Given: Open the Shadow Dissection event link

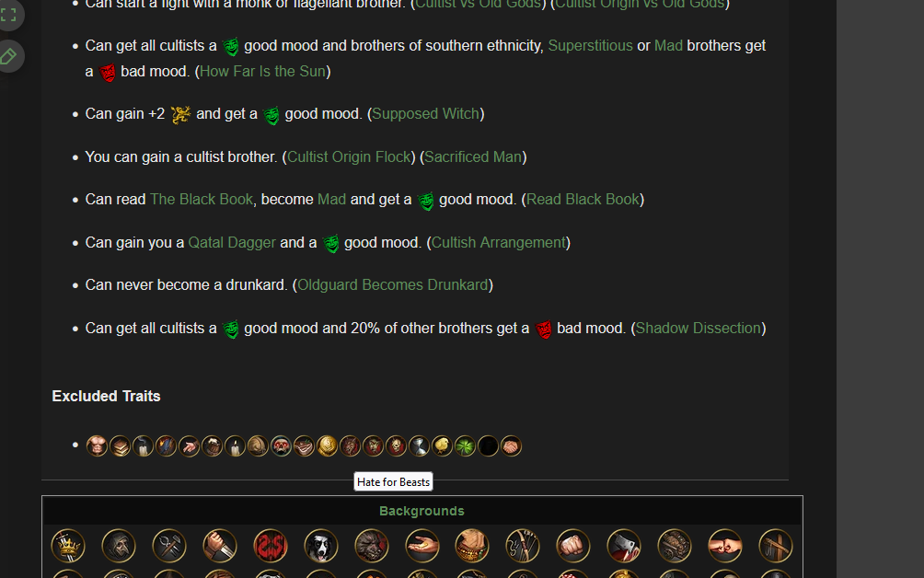Looking at the screenshot, I should [698, 329].
